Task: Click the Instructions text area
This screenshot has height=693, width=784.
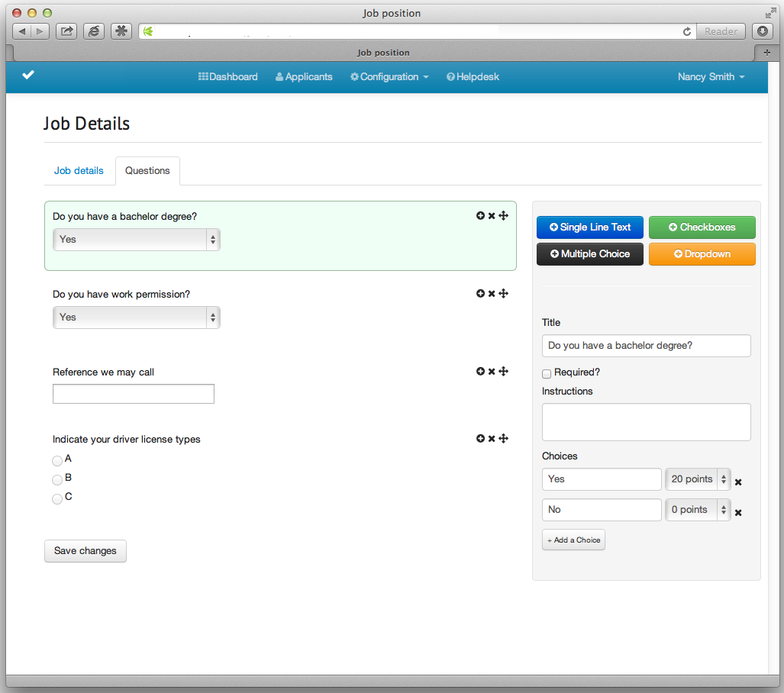Action: point(646,422)
